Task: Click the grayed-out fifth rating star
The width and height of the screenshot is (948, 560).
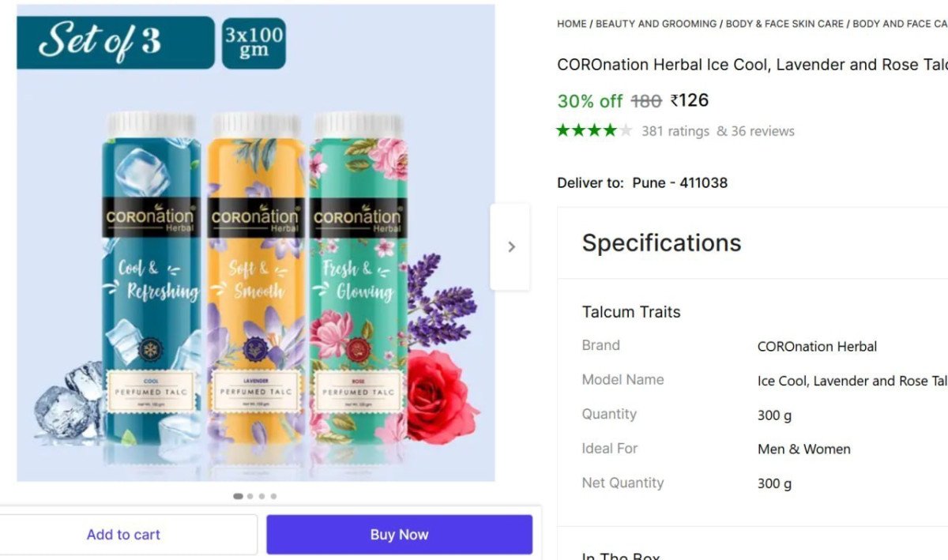Action: coord(626,130)
